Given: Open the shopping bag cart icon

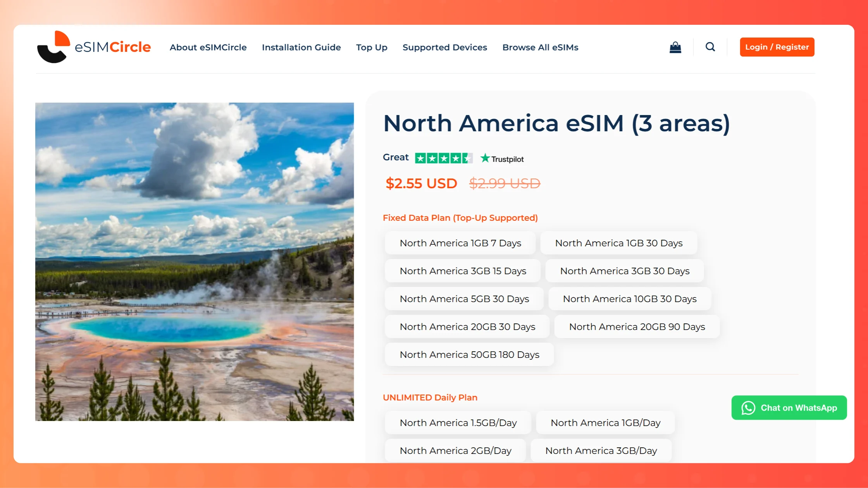Looking at the screenshot, I should click(x=675, y=47).
